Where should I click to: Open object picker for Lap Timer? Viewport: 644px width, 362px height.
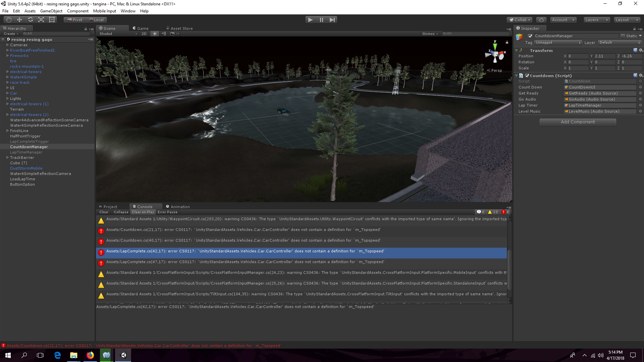(x=640, y=105)
